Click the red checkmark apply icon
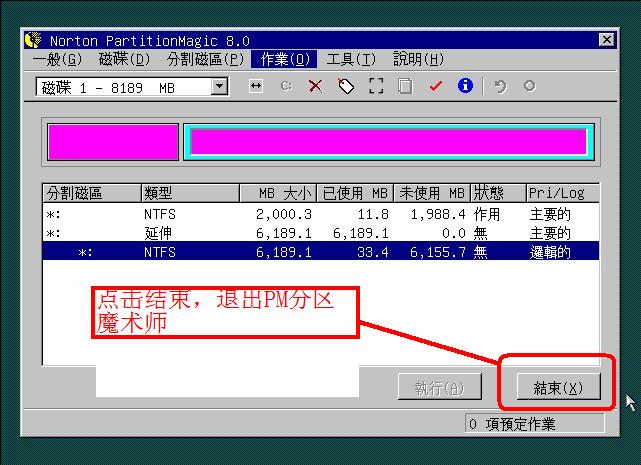Image resolution: width=641 pixels, height=465 pixels. pos(435,87)
